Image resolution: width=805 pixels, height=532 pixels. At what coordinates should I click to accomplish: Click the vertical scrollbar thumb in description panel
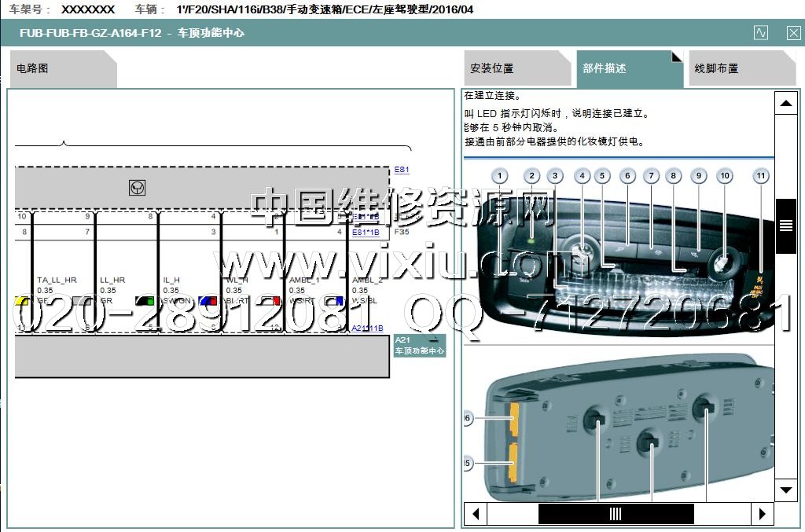[x=785, y=226]
